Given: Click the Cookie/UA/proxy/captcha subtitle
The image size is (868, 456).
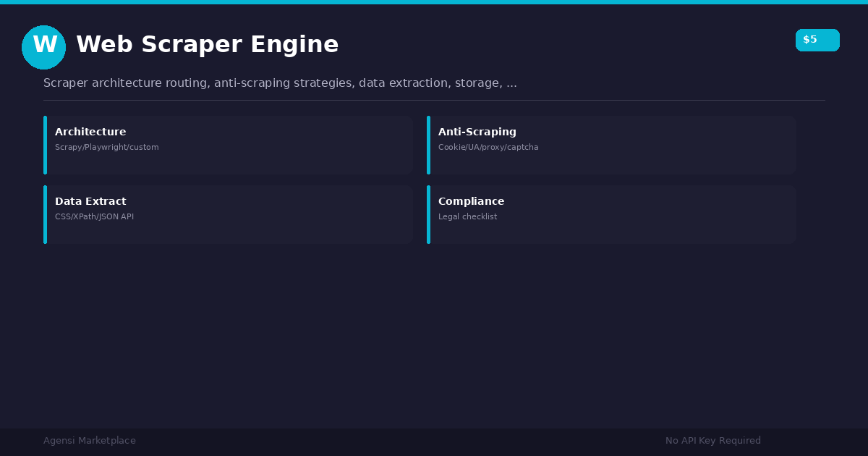Looking at the screenshot, I should [x=488, y=148].
